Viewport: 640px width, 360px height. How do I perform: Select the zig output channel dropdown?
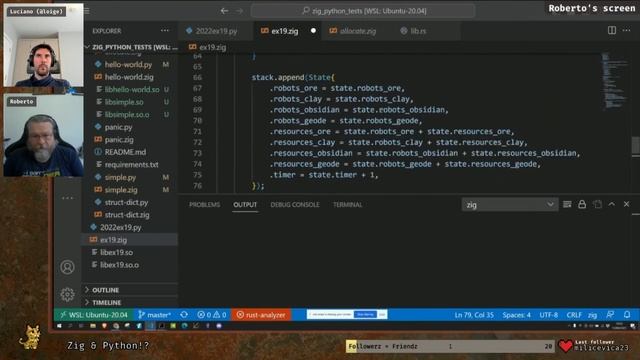[509, 204]
